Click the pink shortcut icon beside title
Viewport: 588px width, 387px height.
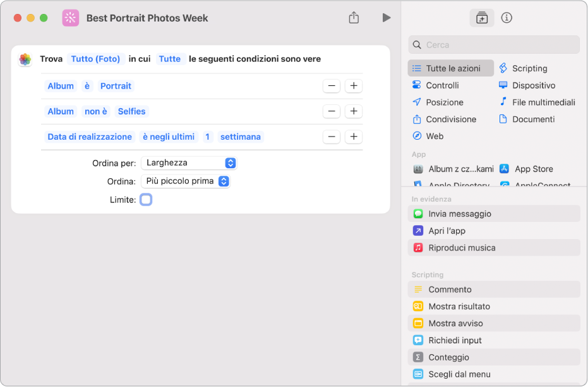70,18
